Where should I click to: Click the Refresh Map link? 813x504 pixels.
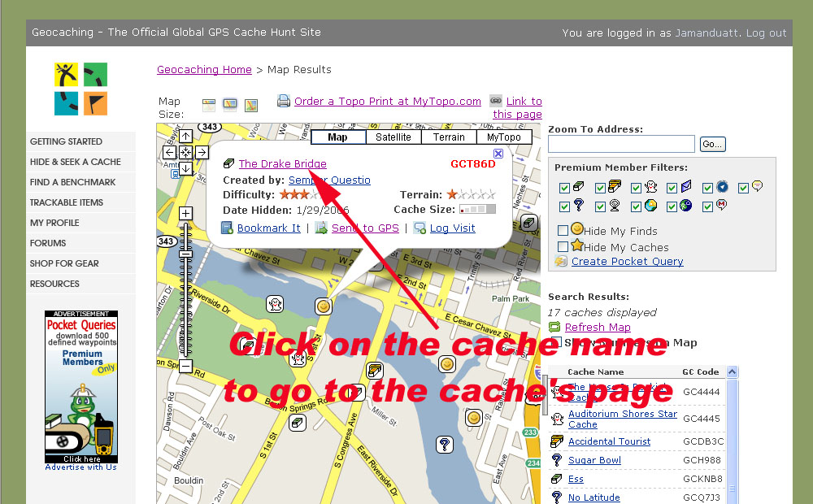click(598, 327)
